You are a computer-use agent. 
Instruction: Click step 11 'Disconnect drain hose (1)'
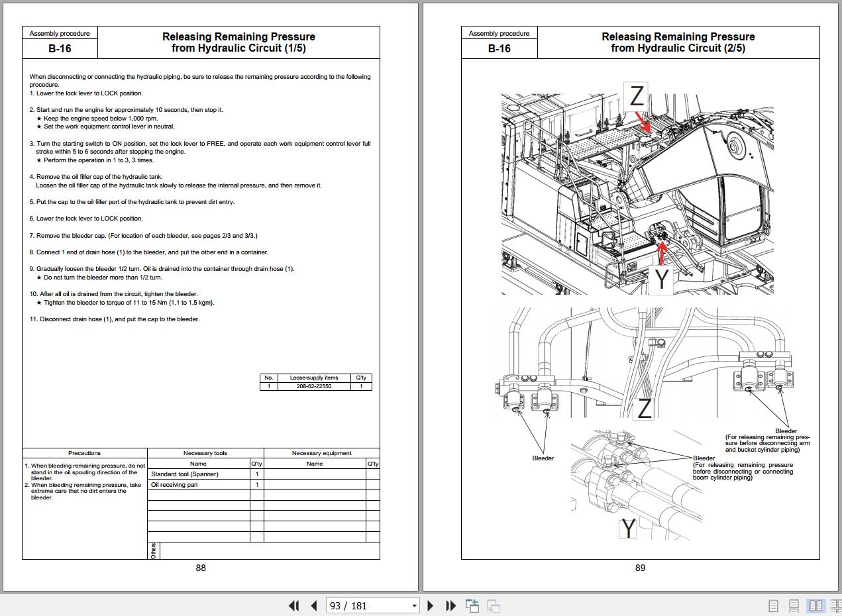(115, 319)
